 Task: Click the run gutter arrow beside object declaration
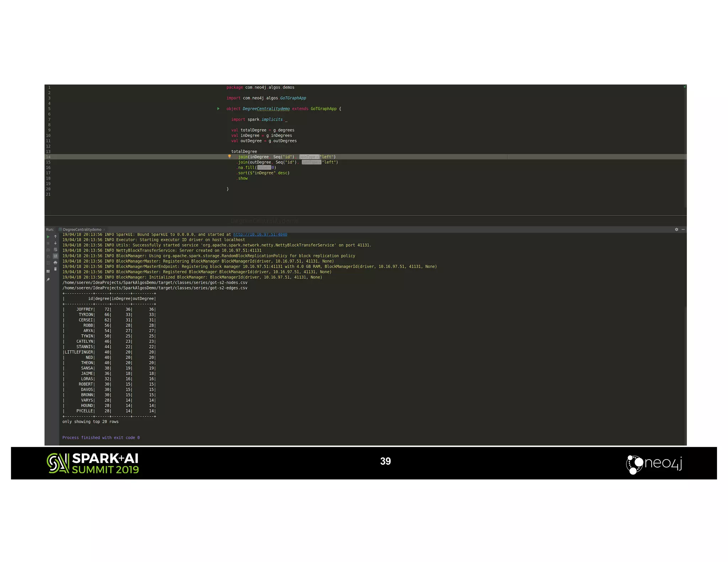coord(218,109)
